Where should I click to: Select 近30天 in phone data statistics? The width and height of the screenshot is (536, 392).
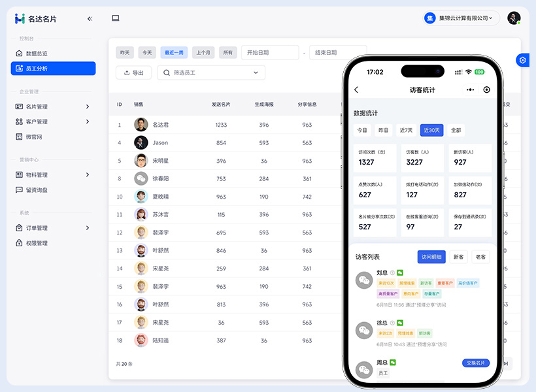pos(431,130)
